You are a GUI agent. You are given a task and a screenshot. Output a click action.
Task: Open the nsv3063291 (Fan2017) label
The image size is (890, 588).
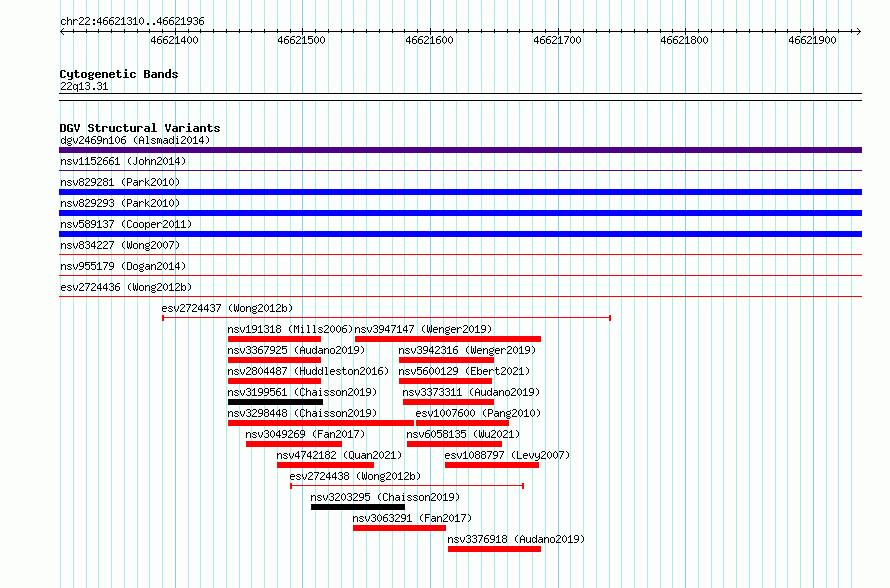(x=412, y=518)
